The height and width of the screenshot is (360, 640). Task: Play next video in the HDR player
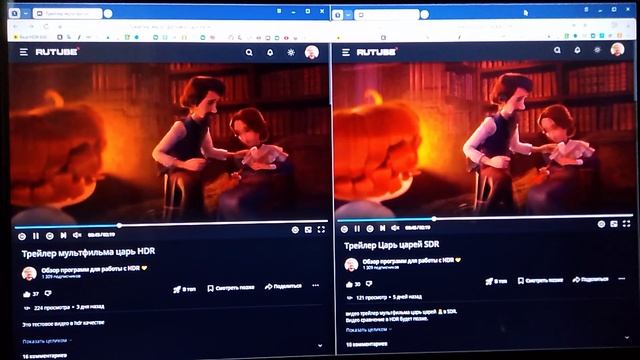point(63,236)
